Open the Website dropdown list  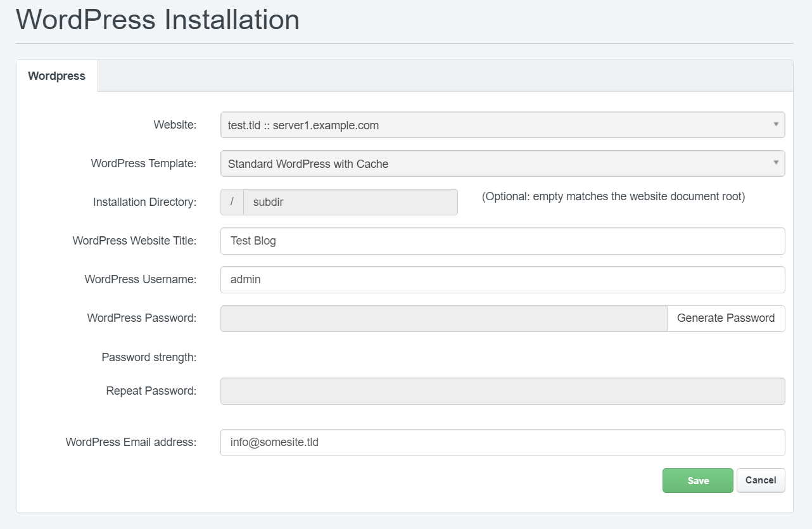(502, 125)
